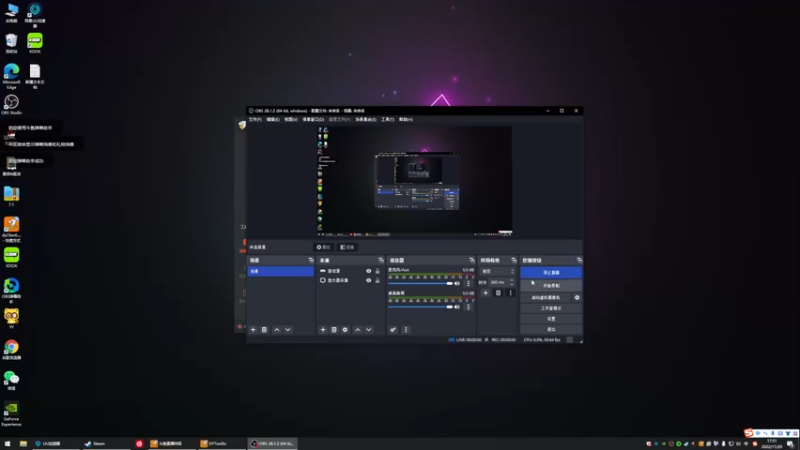Click the transition duration 300 ms field
This screenshot has height=450, width=800.
click(499, 282)
